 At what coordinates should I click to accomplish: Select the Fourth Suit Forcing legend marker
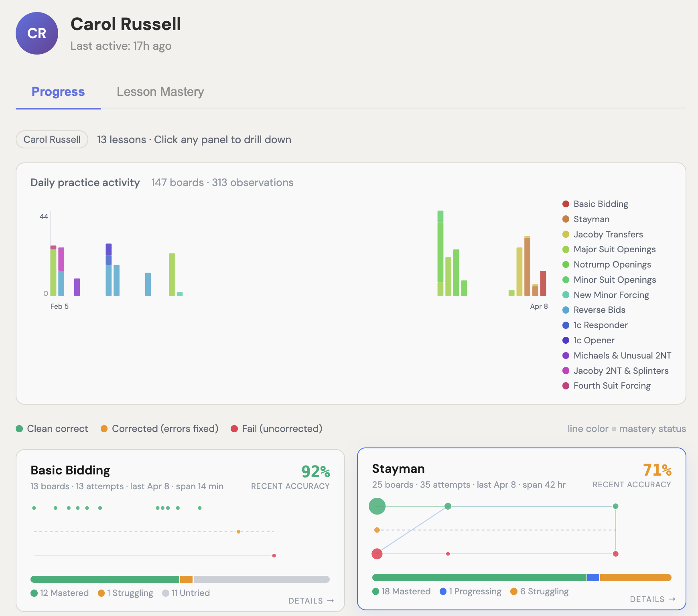[565, 385]
